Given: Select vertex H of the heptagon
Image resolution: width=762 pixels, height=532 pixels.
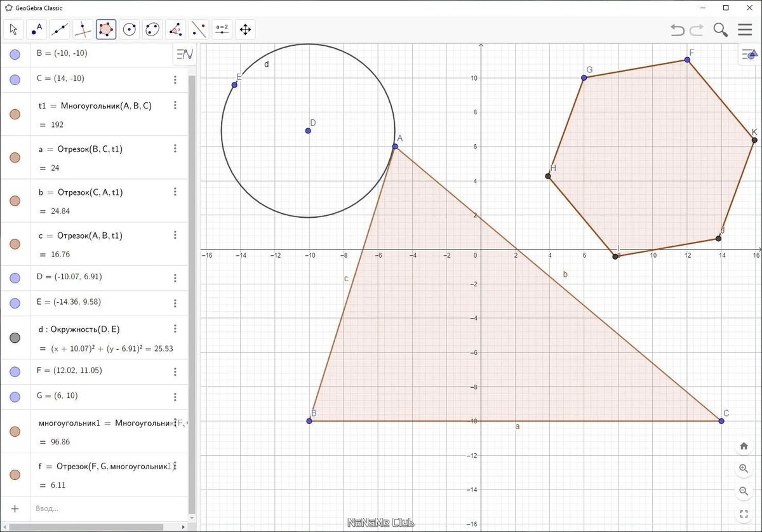Looking at the screenshot, I should 548,176.
